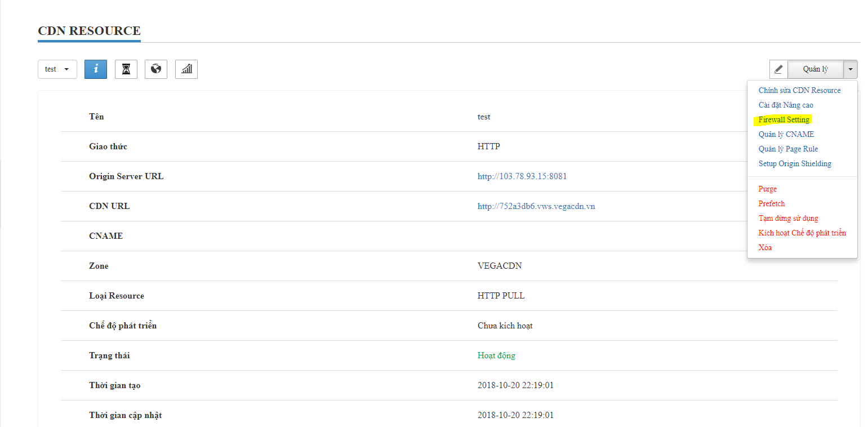Choose Tạm dừng sử dụng option

(x=788, y=218)
